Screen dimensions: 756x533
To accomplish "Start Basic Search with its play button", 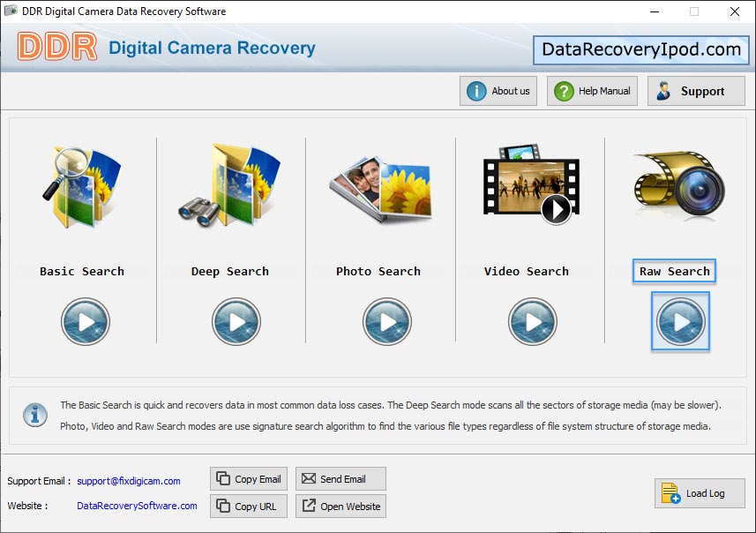I will click(86, 321).
